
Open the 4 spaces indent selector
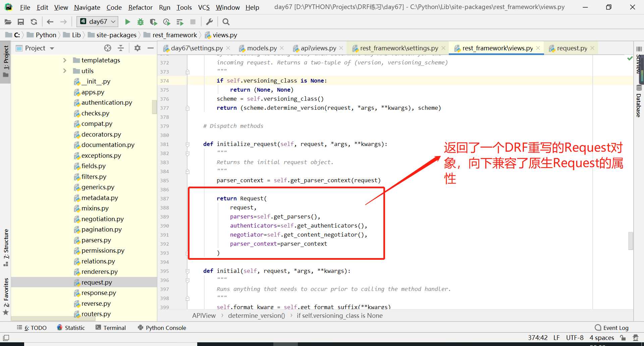602,338
